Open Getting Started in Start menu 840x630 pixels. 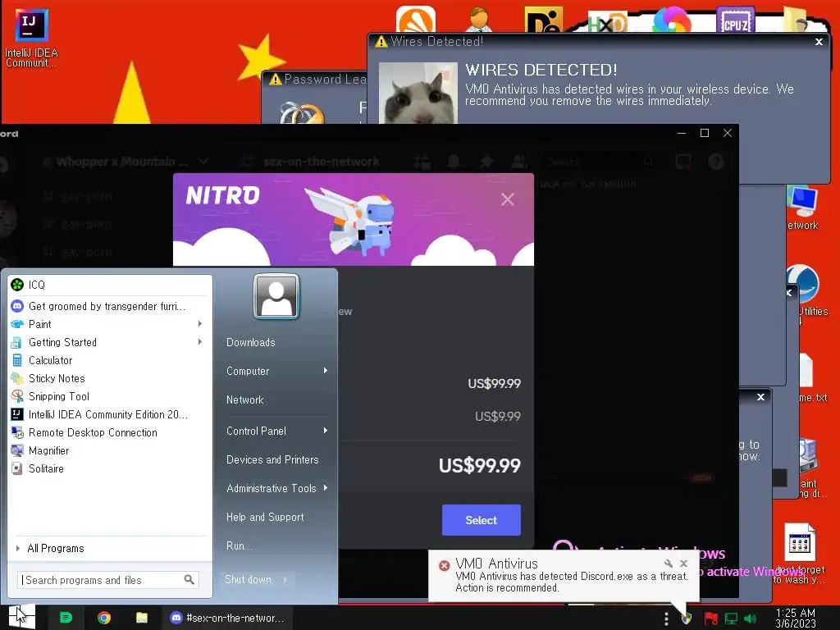110,342
